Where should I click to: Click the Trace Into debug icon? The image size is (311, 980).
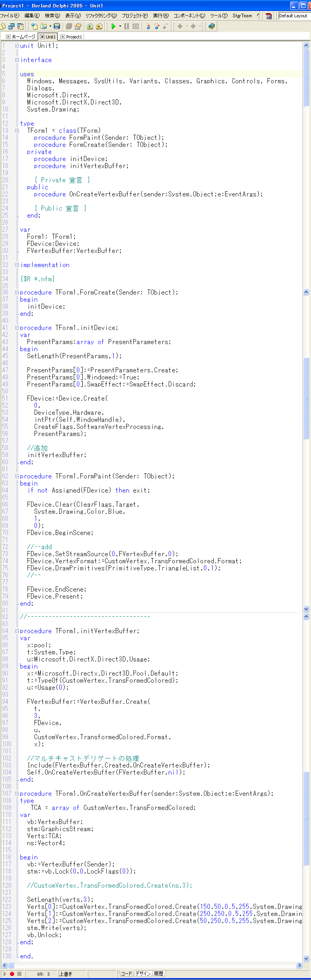(148, 26)
